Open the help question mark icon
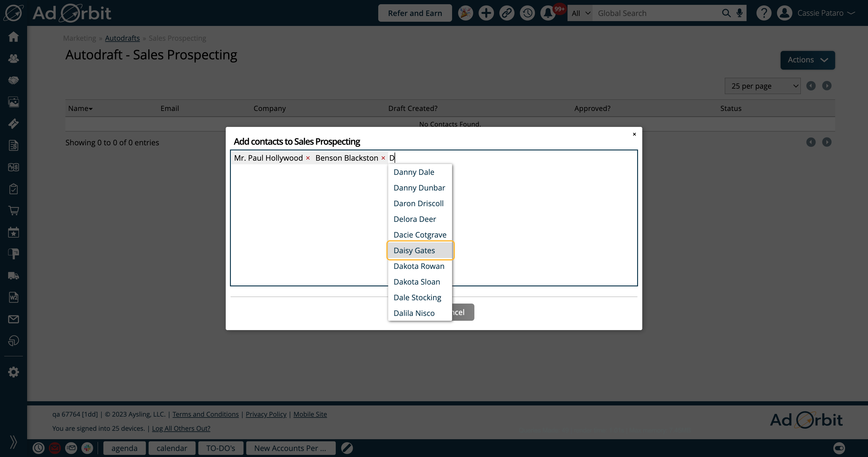 (x=763, y=13)
